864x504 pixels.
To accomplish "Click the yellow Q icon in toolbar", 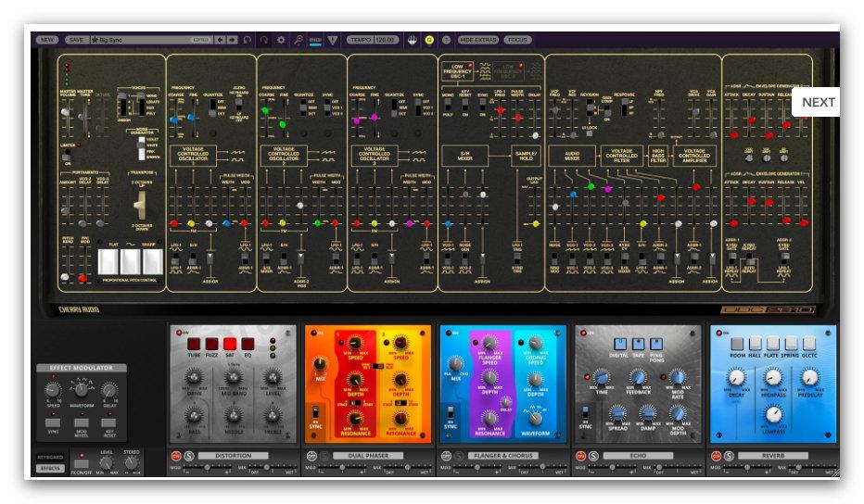I will tap(429, 40).
